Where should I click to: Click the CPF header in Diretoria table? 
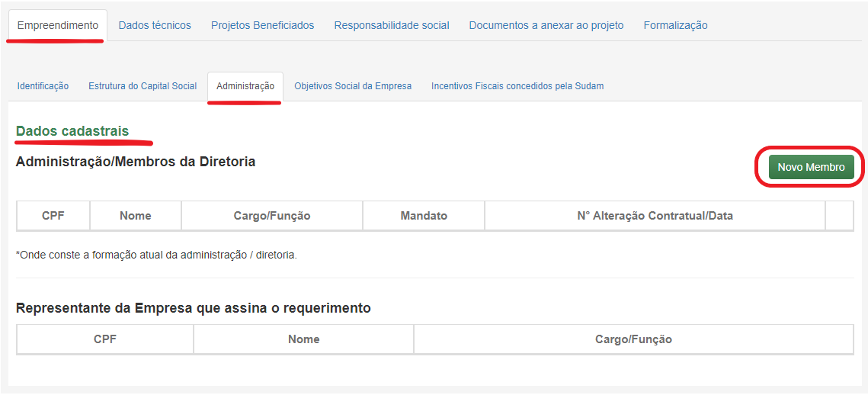[x=53, y=216]
